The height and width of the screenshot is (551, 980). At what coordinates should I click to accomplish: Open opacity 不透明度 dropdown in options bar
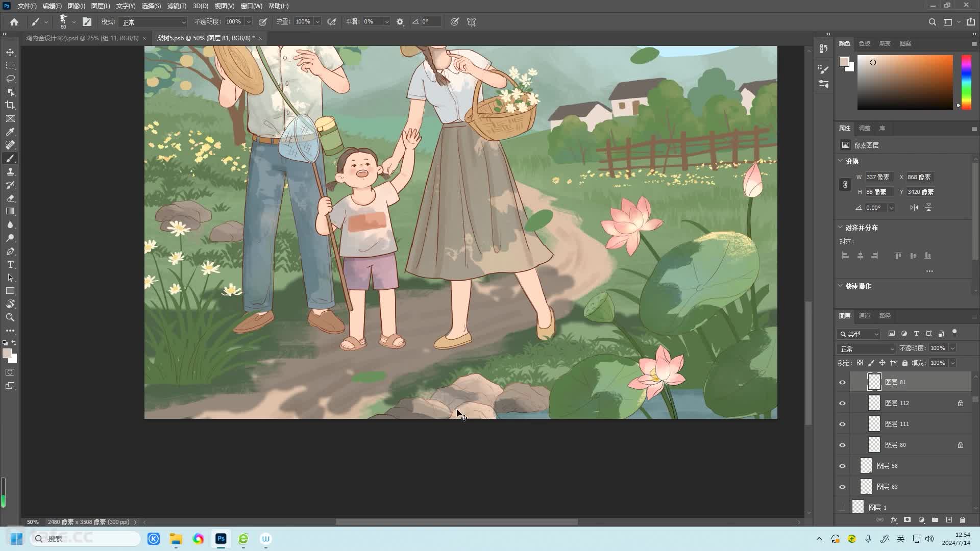tap(249, 22)
